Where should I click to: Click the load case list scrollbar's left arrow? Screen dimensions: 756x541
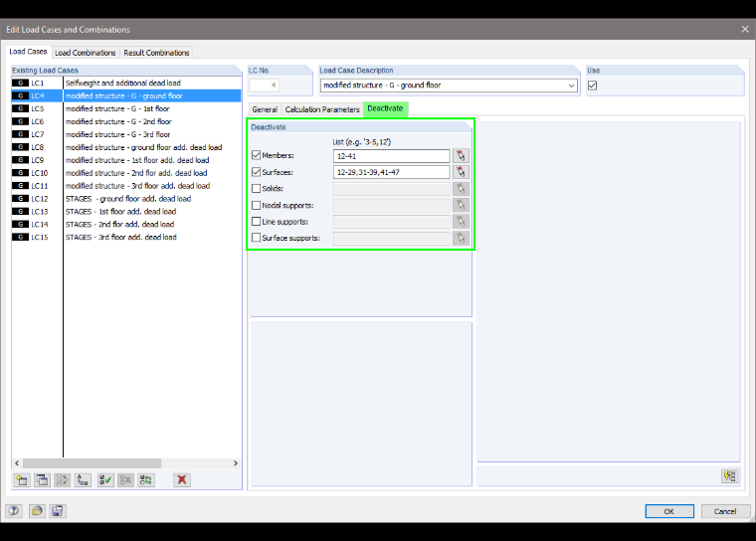click(17, 462)
